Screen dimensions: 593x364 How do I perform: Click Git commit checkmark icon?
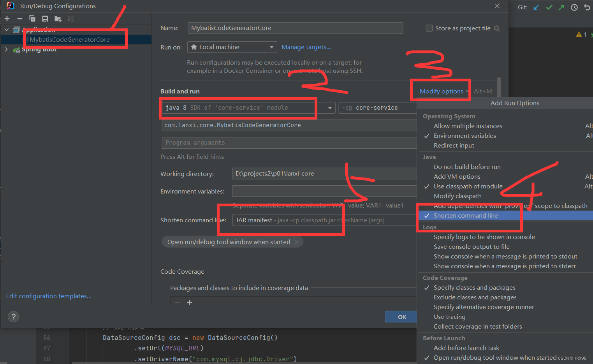tap(549, 7)
